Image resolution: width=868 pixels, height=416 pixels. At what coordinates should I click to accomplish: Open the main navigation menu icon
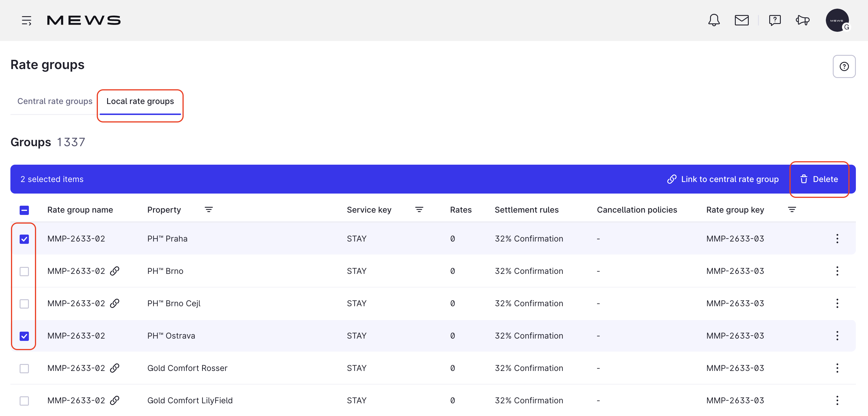coord(27,20)
